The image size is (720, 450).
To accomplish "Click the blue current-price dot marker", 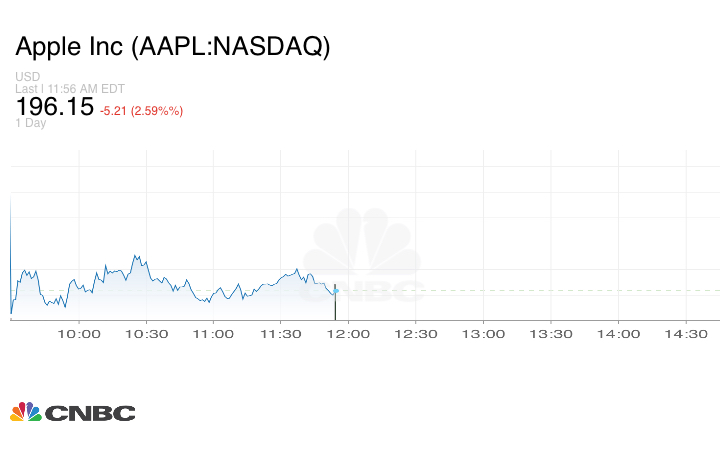I will click(336, 291).
